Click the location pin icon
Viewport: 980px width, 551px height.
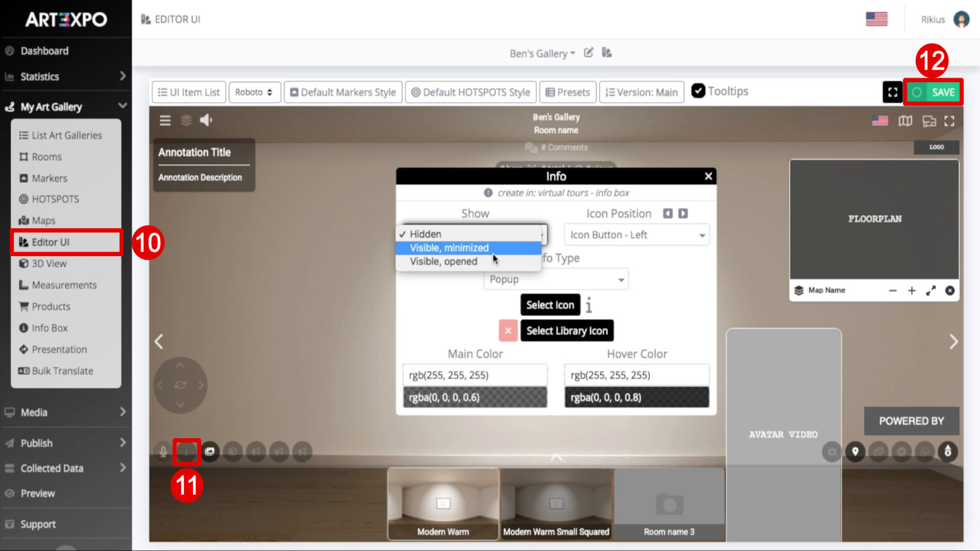pyautogui.click(x=855, y=452)
